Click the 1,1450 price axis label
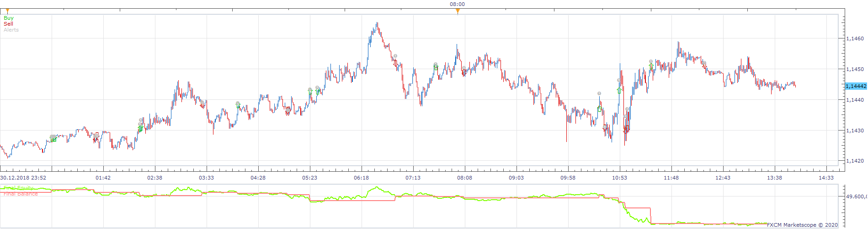The height and width of the screenshot is (229, 868). (x=855, y=69)
